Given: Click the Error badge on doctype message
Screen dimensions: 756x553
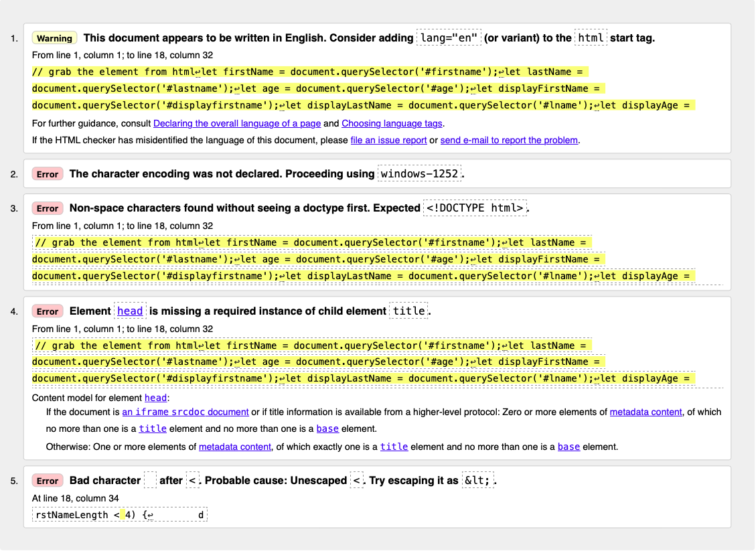Looking at the screenshot, I should coord(48,208).
